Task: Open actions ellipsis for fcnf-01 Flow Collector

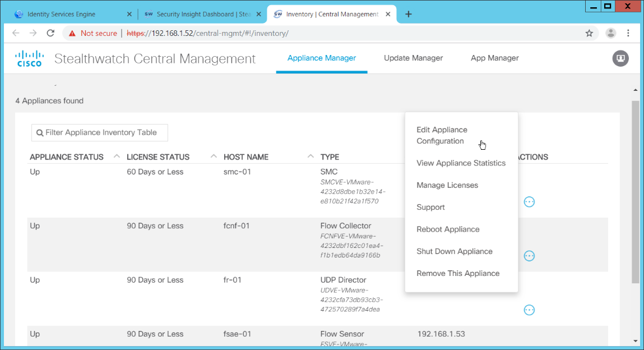Action: pyautogui.click(x=529, y=256)
